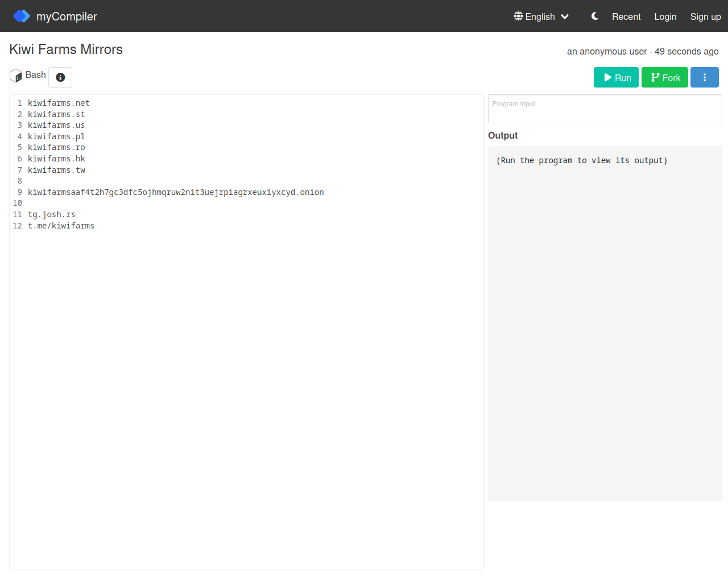Click line number 12 in the gutter

click(x=17, y=226)
